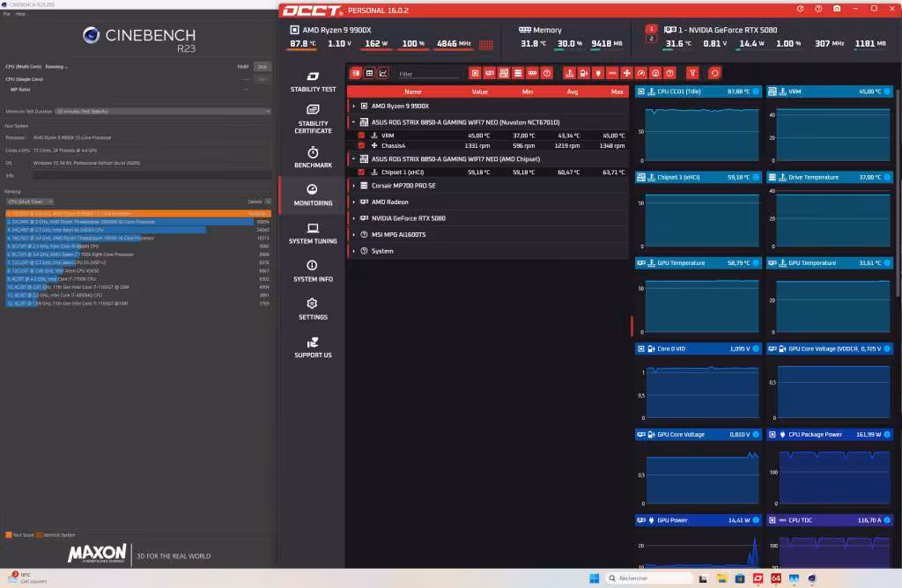
Task: Toggle the CPU device filter icon
Action: 475,73
